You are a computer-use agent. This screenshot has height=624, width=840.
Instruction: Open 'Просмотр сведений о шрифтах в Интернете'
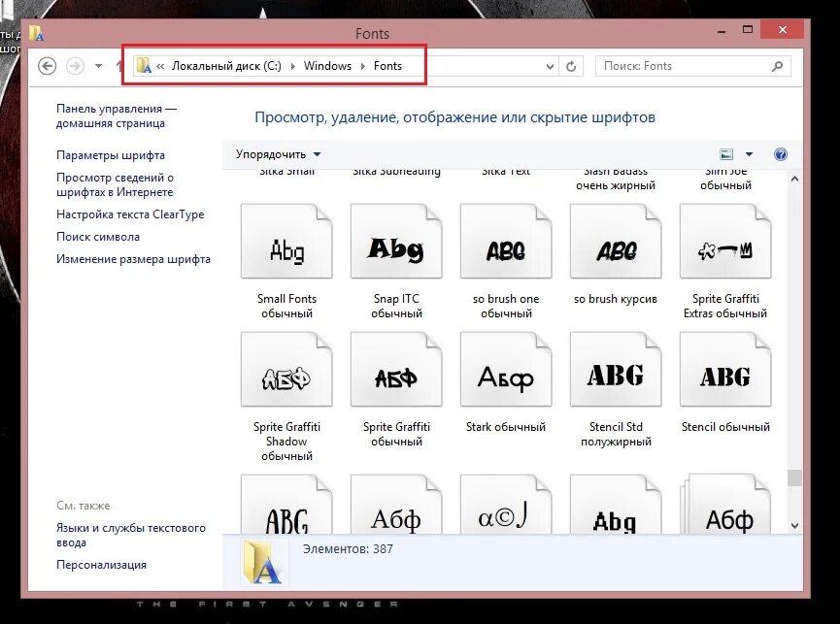tap(115, 184)
